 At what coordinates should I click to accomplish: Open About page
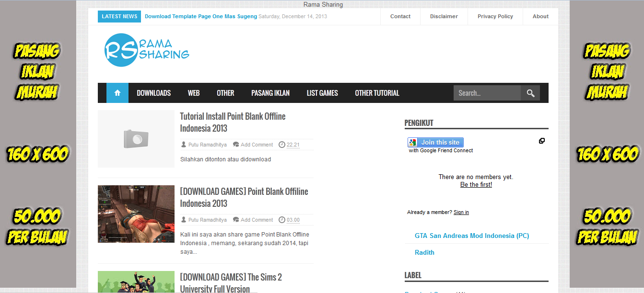(x=540, y=16)
